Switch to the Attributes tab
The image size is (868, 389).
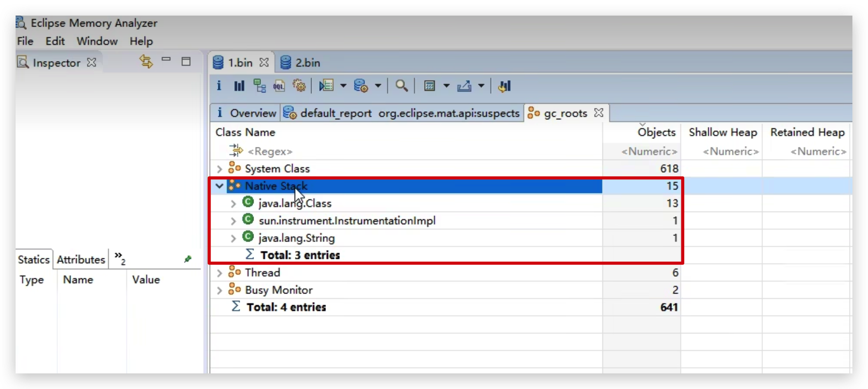click(x=80, y=259)
